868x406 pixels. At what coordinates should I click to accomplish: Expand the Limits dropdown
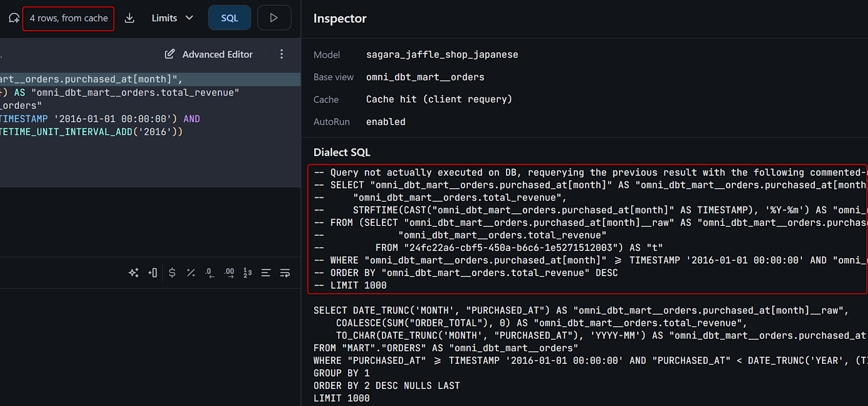pos(172,18)
